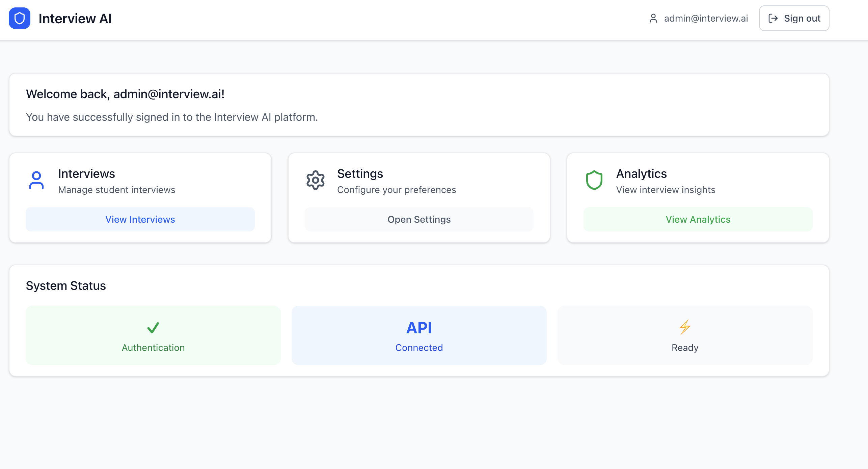Click the admin@interview.ai account label
Viewport: 868px width, 469px height.
click(x=706, y=18)
